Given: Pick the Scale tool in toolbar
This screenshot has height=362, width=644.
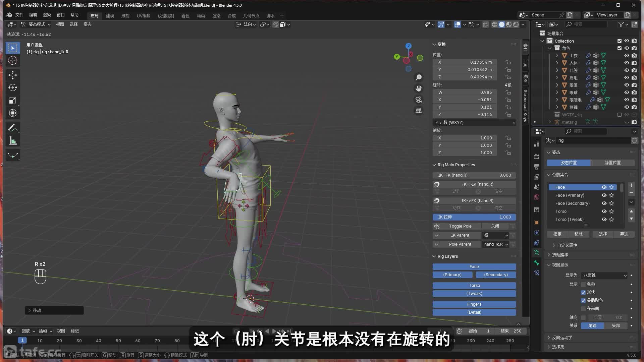Looking at the screenshot, I should [13, 101].
